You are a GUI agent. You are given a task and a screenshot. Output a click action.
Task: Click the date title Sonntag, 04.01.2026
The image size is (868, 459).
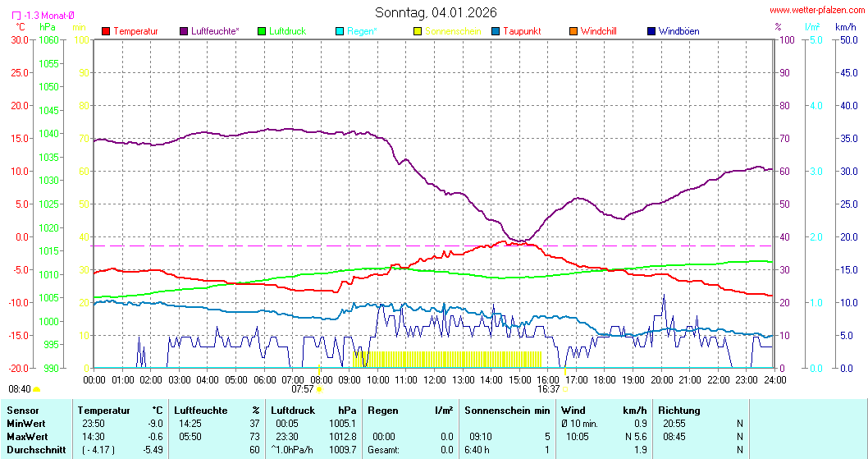436,12
